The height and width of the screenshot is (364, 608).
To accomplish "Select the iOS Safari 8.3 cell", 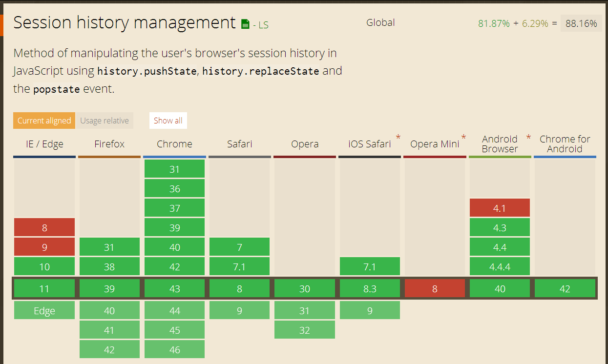I will [370, 288].
